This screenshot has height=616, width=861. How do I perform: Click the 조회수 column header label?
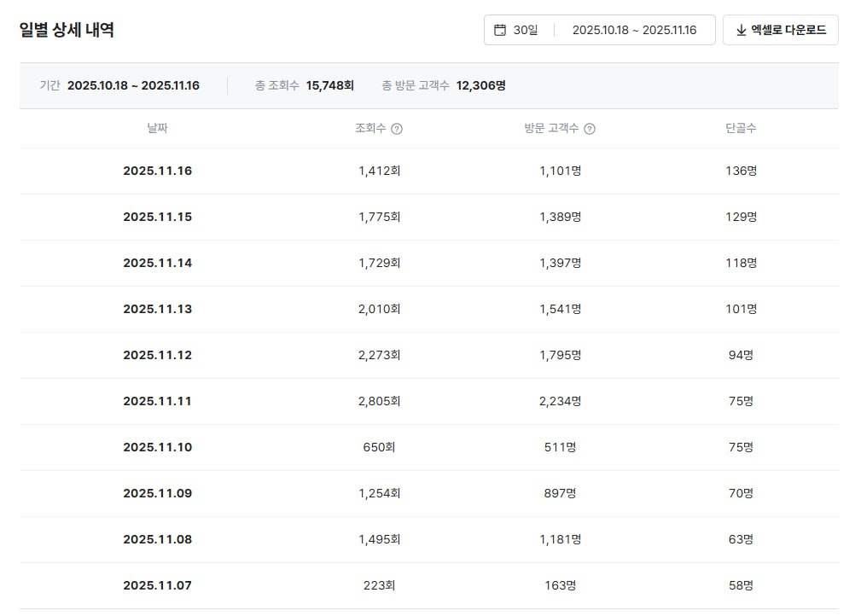coord(370,128)
